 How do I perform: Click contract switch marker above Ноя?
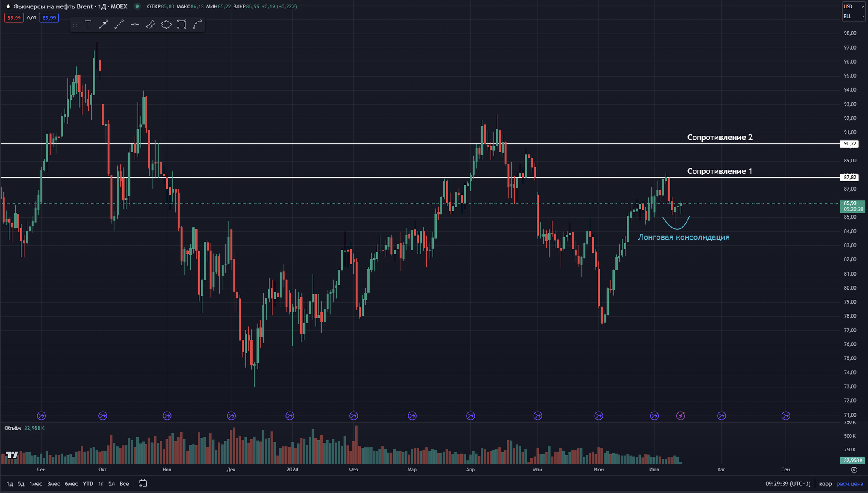tap(167, 416)
